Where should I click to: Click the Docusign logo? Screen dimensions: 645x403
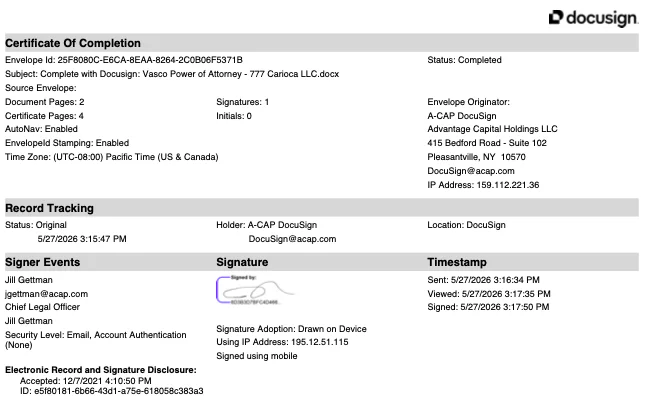[593, 18]
